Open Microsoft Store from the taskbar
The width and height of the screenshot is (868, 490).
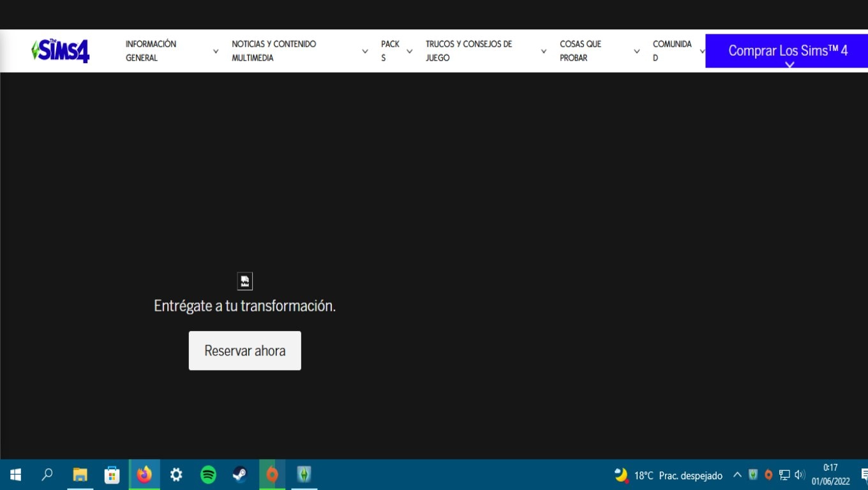(x=112, y=475)
